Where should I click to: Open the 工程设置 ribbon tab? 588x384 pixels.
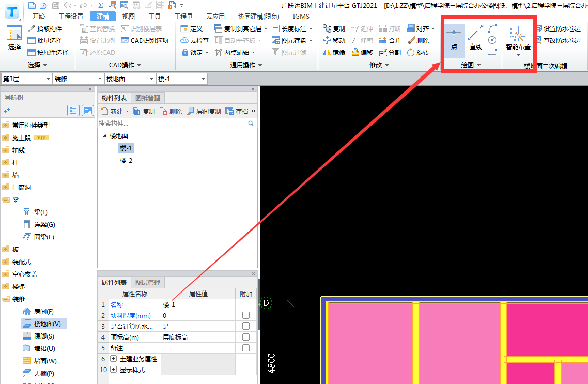coord(71,16)
